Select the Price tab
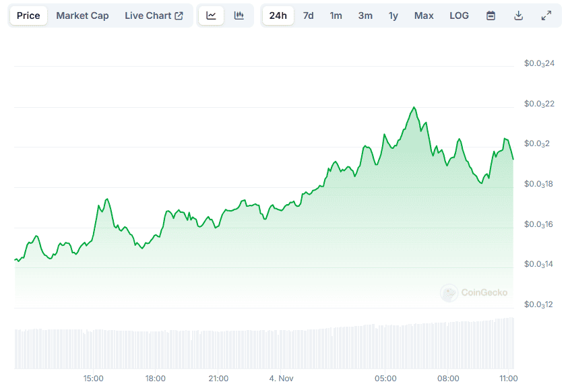Image resolution: width=568 pixels, height=392 pixels. click(x=28, y=15)
